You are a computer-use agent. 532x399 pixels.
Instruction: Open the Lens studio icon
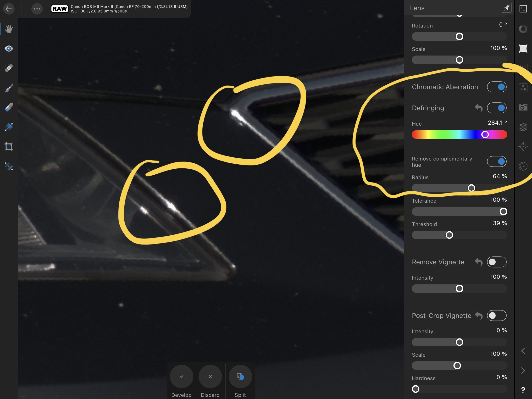pyautogui.click(x=523, y=49)
